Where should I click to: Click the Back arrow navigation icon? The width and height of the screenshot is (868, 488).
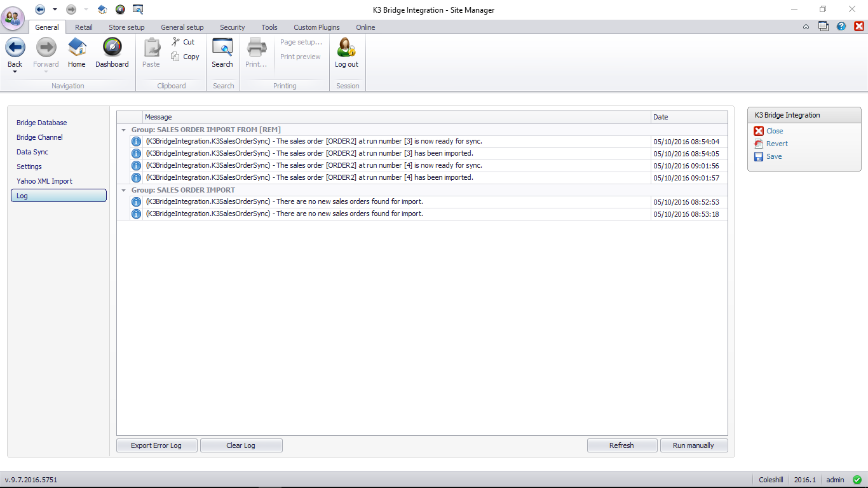[15, 48]
